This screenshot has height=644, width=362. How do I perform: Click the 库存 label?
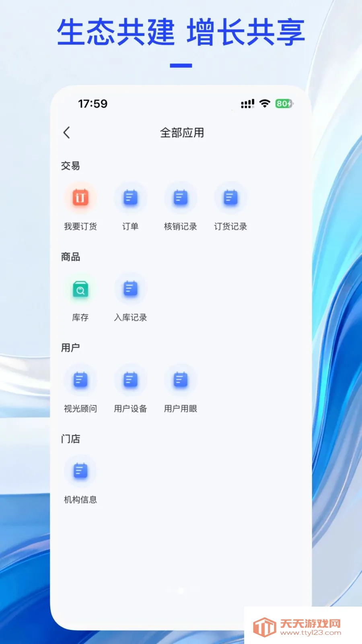point(80,318)
